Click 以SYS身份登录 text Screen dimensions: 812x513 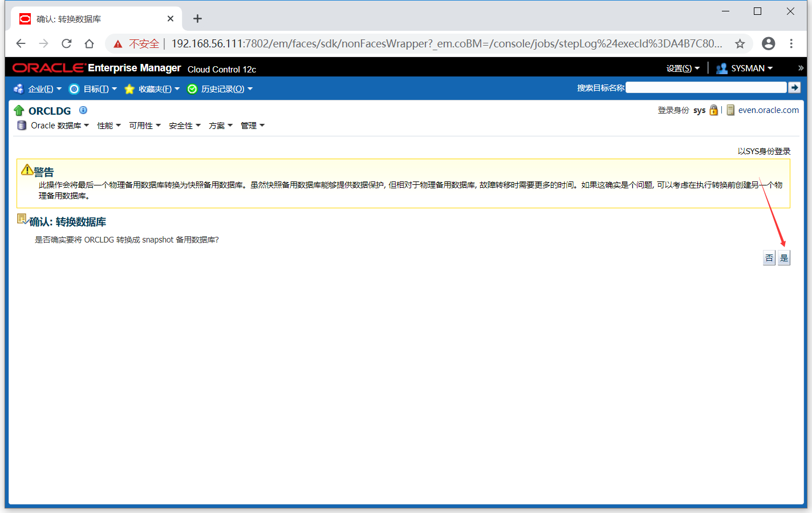pos(764,151)
